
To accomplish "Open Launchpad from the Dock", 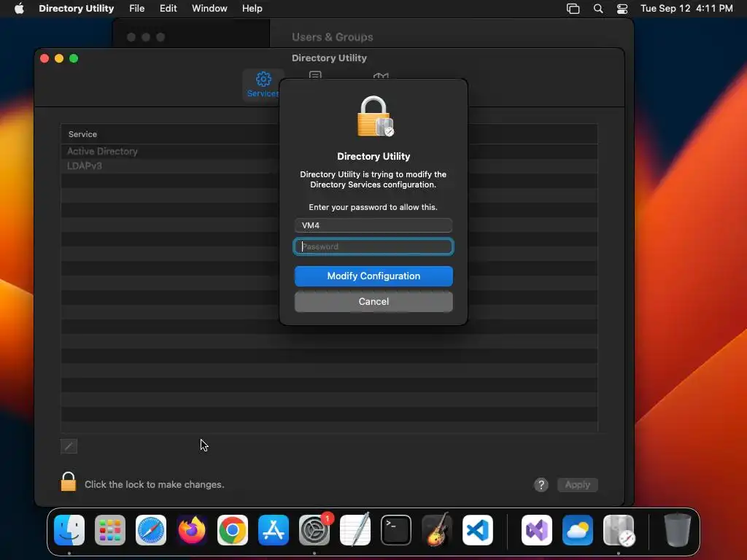I will (110, 530).
